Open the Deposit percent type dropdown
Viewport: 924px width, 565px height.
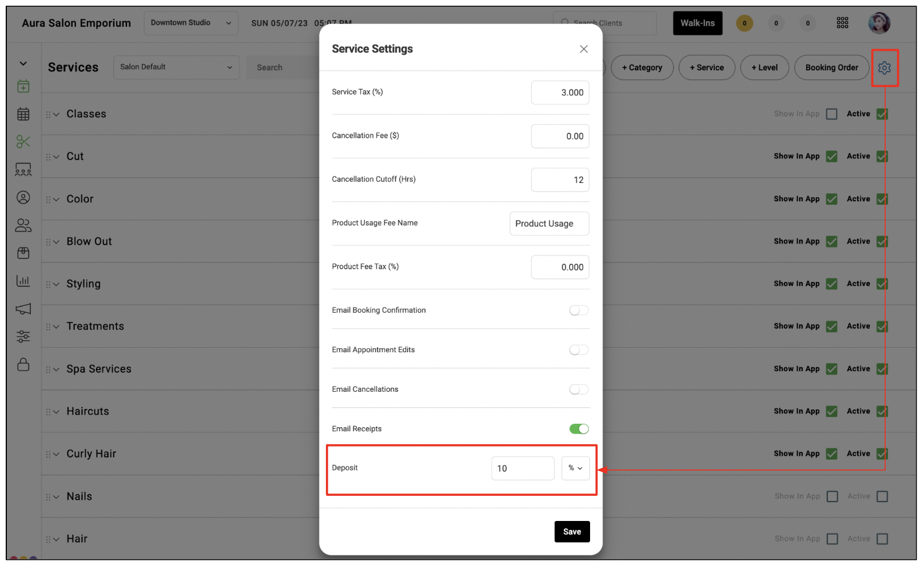pos(575,468)
